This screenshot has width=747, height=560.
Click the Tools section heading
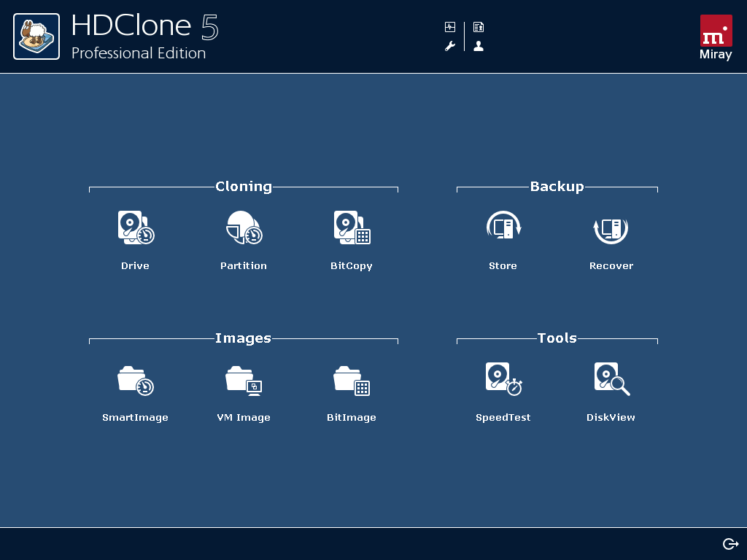coord(557,338)
